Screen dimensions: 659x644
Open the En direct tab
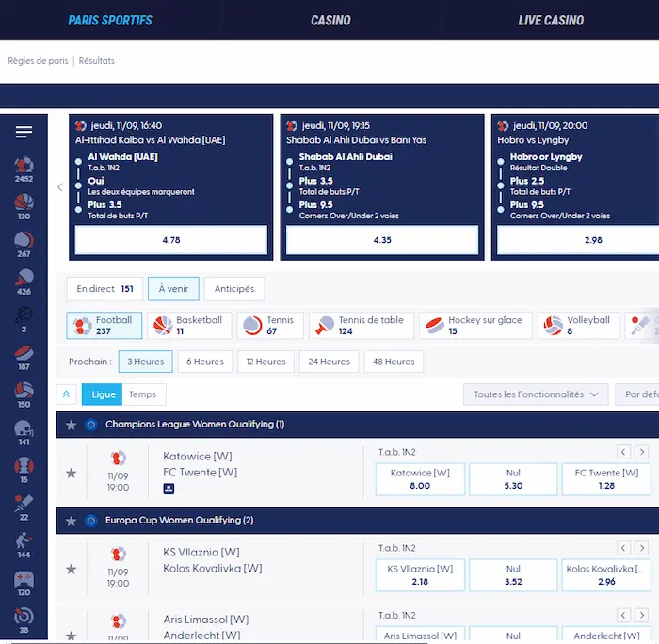[104, 289]
